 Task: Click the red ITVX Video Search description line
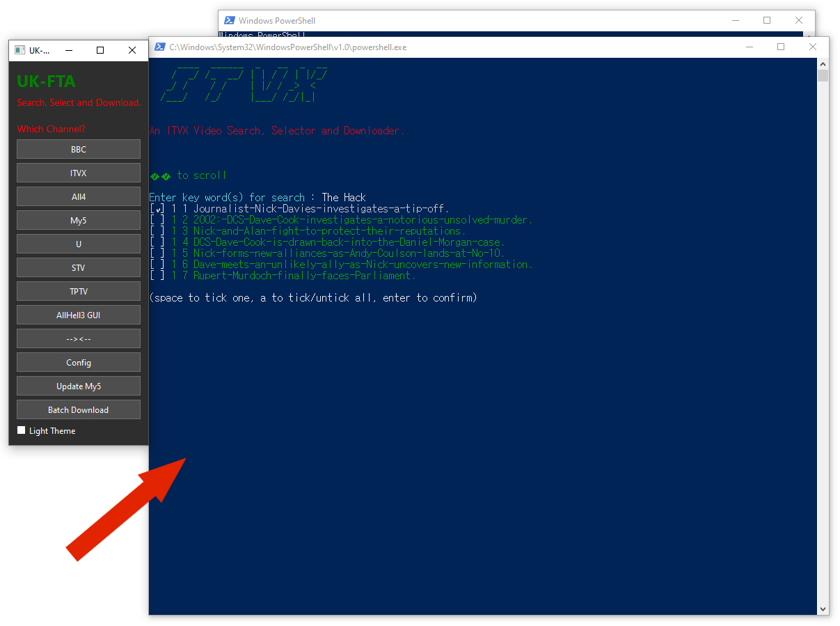pyautogui.click(x=277, y=131)
